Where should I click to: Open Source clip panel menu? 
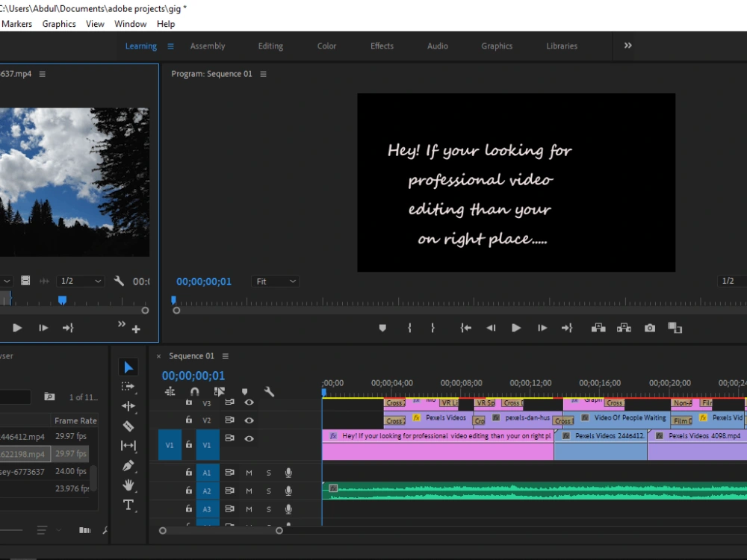tap(43, 74)
